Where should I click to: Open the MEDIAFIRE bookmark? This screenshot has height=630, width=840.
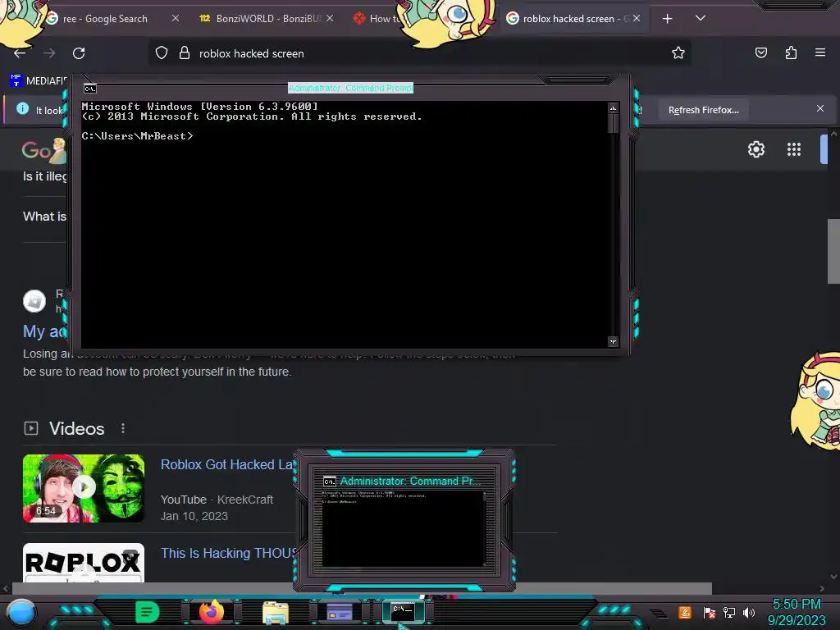[x=39, y=81]
